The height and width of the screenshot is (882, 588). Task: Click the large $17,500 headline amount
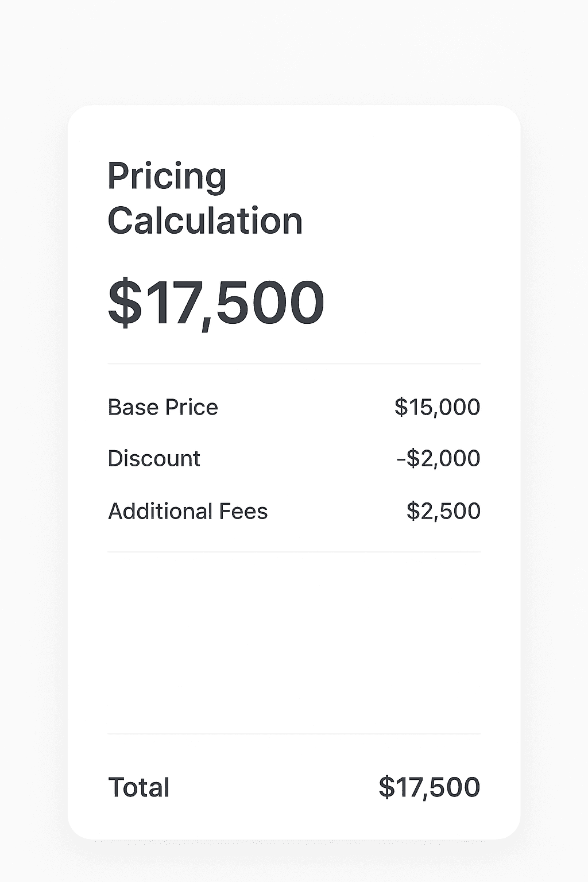(216, 303)
